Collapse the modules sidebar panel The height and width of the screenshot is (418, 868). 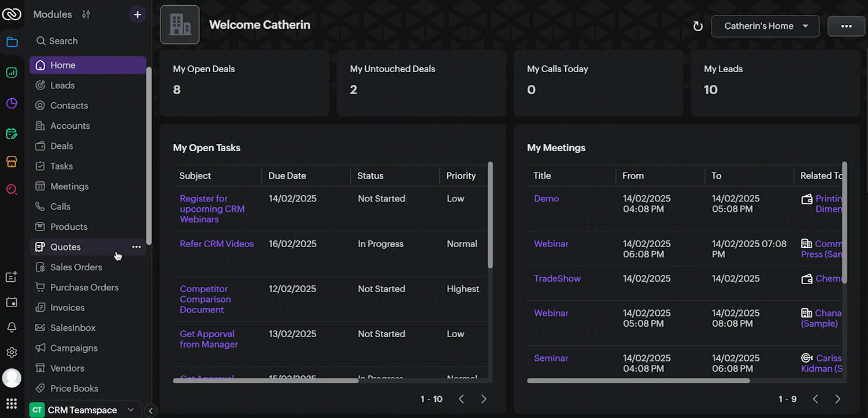[x=150, y=410]
